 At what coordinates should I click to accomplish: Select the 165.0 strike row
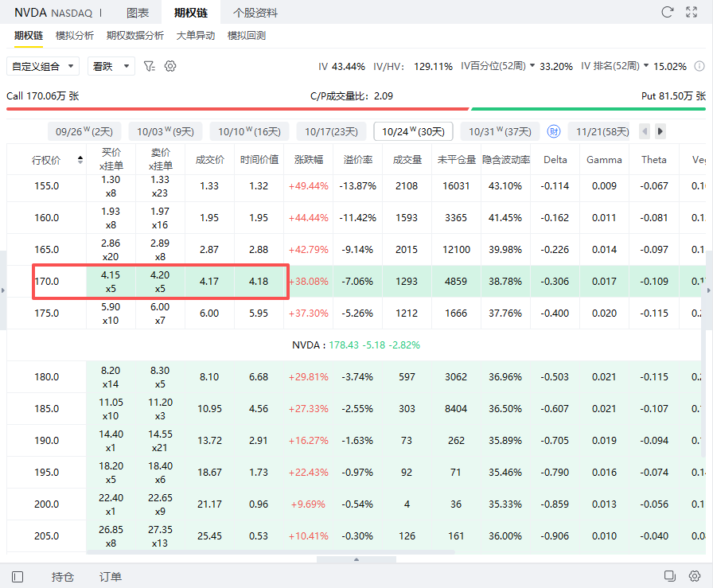(x=356, y=250)
